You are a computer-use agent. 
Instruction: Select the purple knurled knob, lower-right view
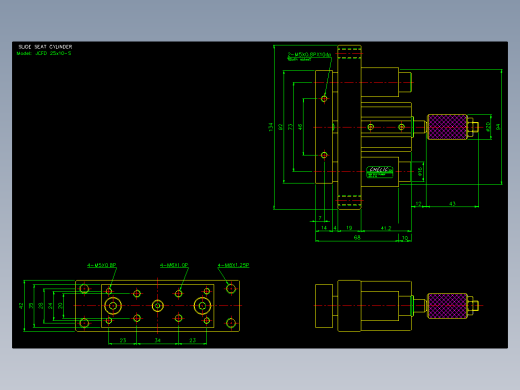(447, 306)
